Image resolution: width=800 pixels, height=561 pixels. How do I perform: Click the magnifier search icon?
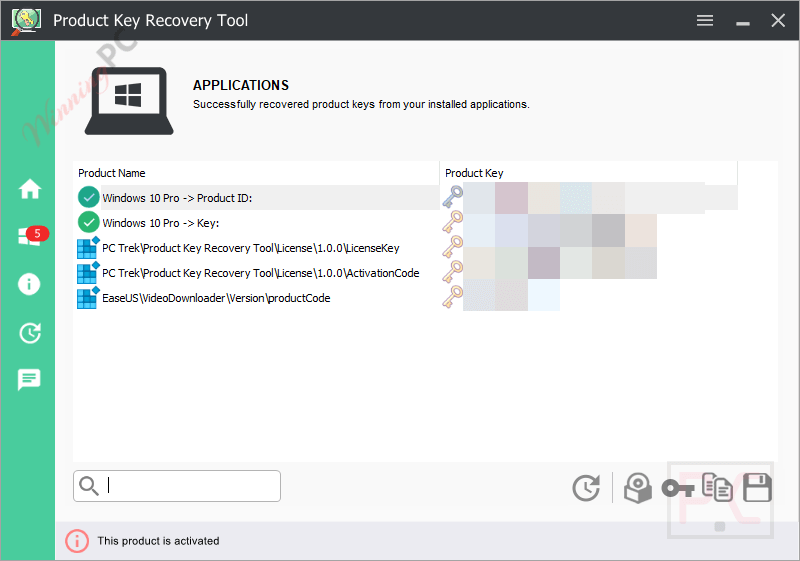89,486
